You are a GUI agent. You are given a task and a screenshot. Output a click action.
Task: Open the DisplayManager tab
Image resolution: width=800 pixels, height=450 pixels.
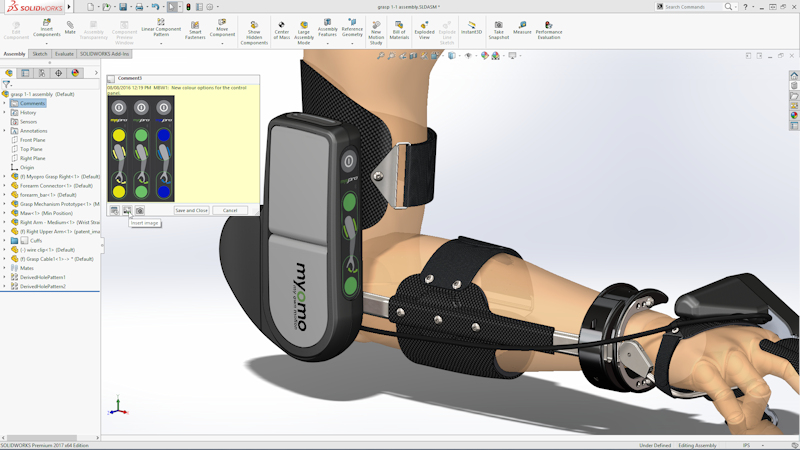tap(75, 73)
